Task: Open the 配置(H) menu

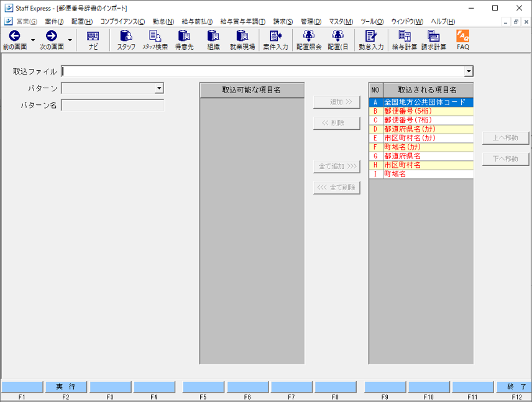Action: click(82, 21)
